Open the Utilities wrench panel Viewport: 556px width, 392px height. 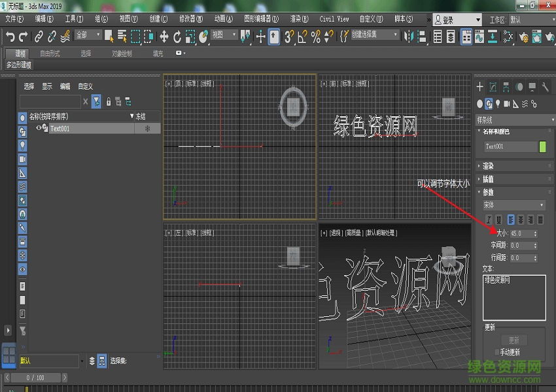[x=545, y=86]
